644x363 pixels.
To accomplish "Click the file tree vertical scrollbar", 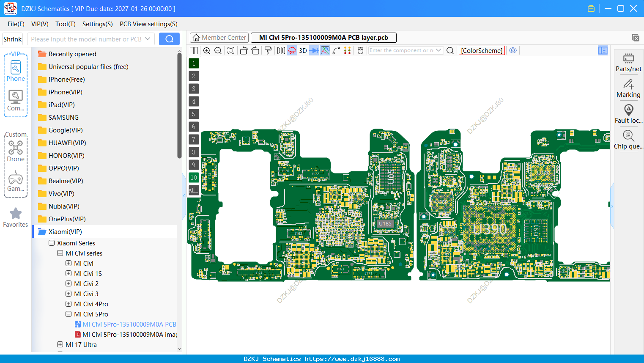I will (x=179, y=106).
